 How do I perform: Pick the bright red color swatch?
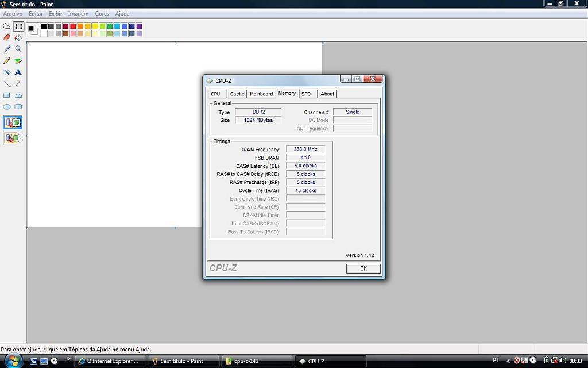click(x=73, y=26)
